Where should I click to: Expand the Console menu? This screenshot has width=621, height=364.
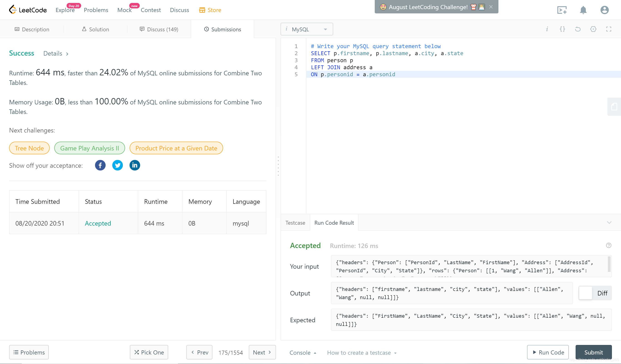(303, 353)
